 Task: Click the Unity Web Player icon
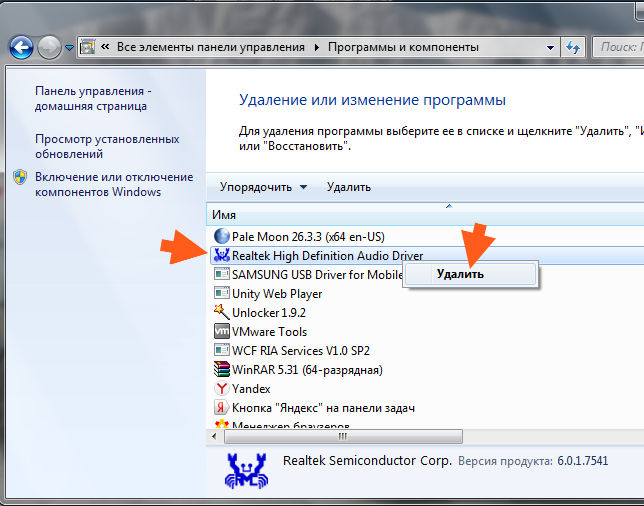point(222,293)
